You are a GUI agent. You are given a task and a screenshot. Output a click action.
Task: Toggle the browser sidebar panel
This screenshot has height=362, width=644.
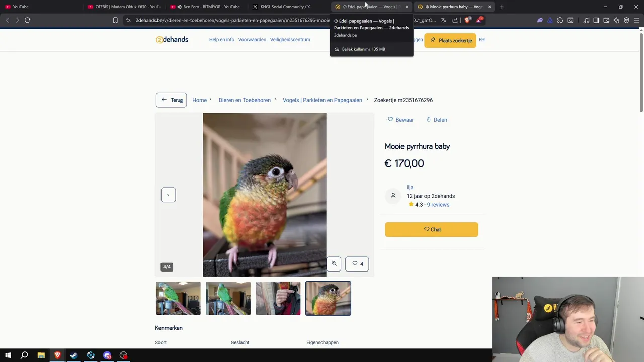(x=596, y=20)
